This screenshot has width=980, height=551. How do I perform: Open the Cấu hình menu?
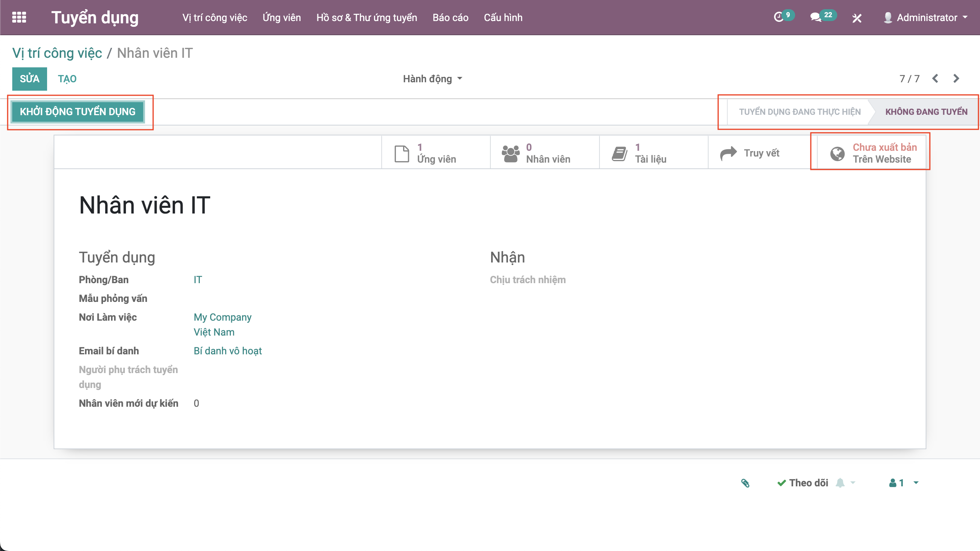point(503,18)
